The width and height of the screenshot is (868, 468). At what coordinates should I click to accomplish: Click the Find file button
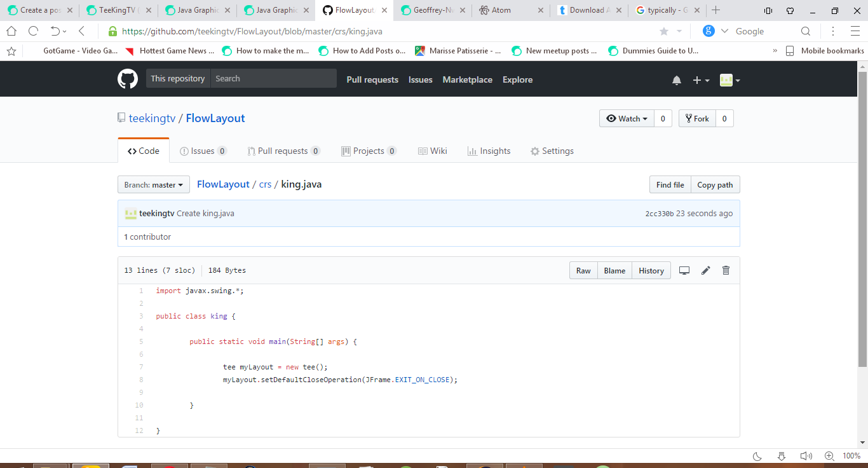click(670, 184)
